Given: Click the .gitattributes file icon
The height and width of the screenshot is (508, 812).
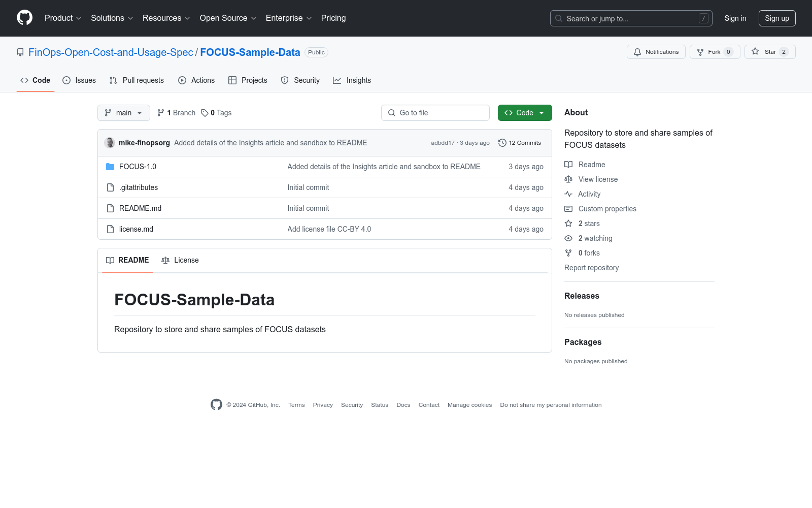Looking at the screenshot, I should point(110,187).
